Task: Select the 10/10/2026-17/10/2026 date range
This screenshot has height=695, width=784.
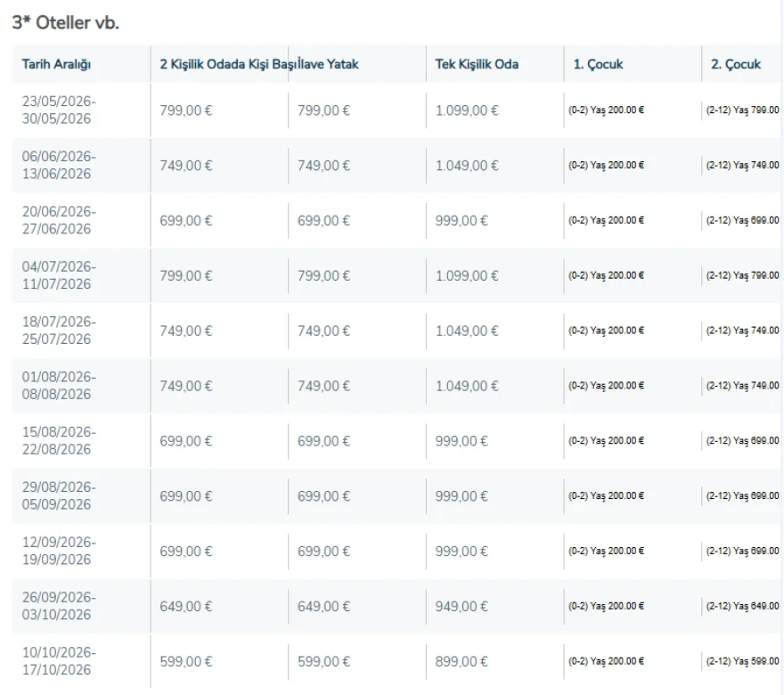Action: (x=59, y=662)
